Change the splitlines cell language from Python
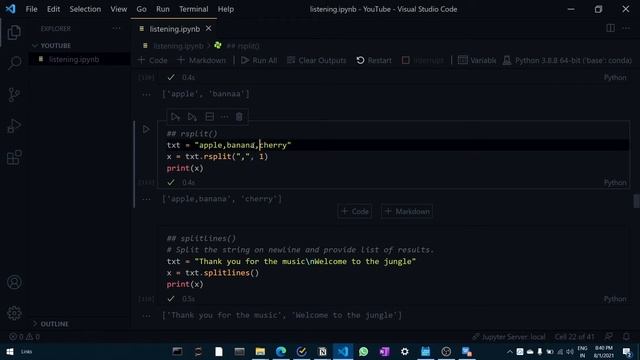 tap(615, 299)
